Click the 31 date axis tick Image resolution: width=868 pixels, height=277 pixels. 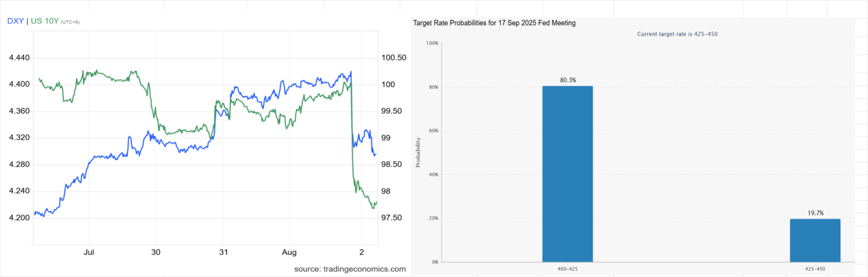[x=223, y=252]
